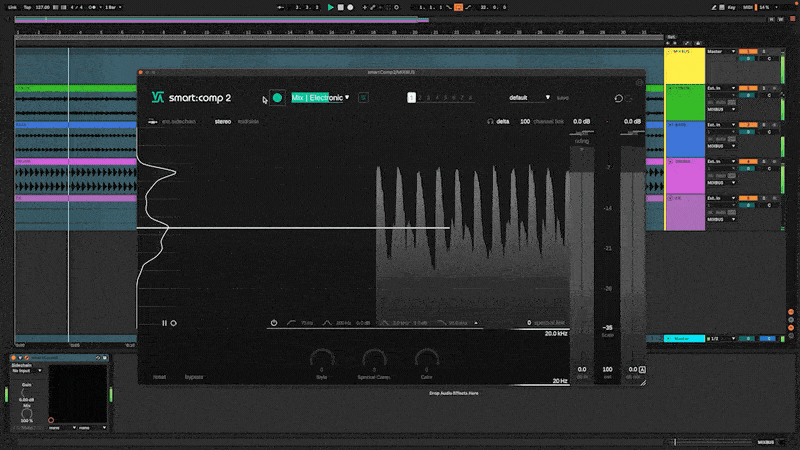Click the smart:comp learn record button

(277, 97)
